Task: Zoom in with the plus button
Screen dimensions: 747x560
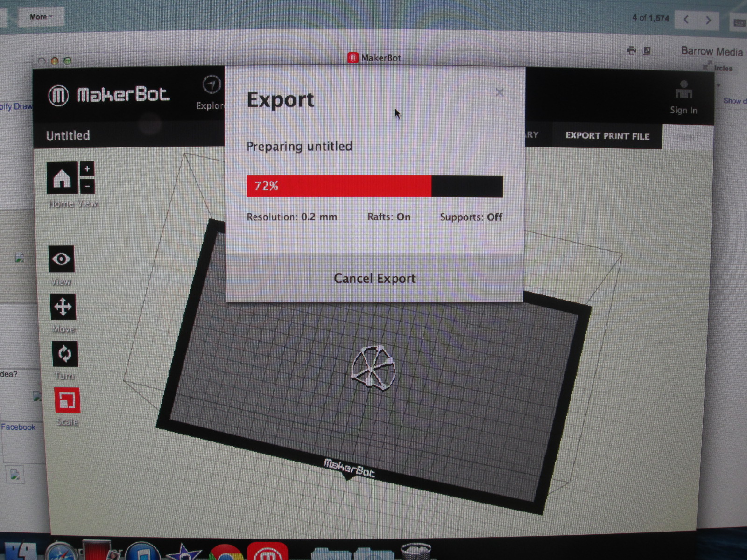Action: 87,169
